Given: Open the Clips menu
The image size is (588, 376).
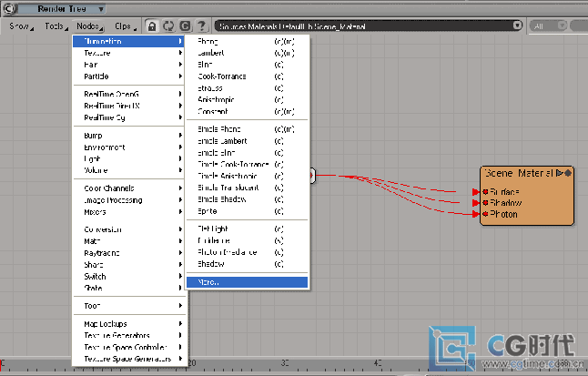Looking at the screenshot, I should click(x=126, y=26).
